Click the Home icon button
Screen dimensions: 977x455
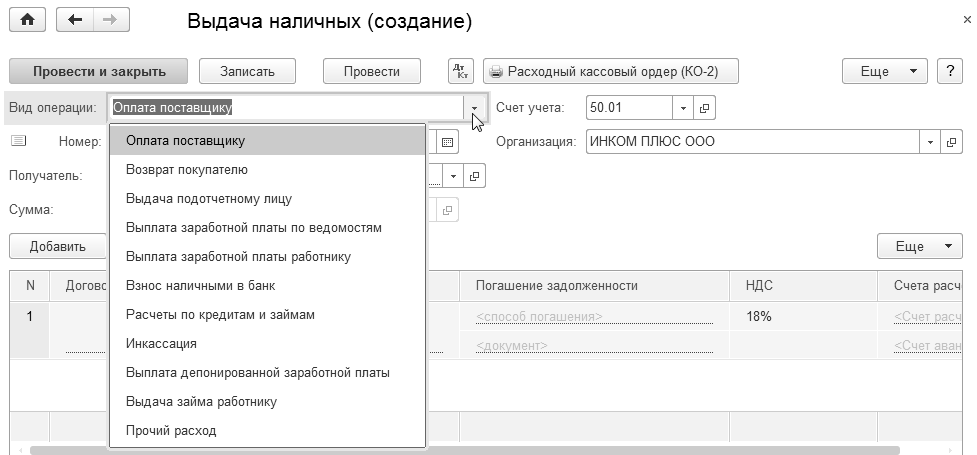click(x=27, y=20)
